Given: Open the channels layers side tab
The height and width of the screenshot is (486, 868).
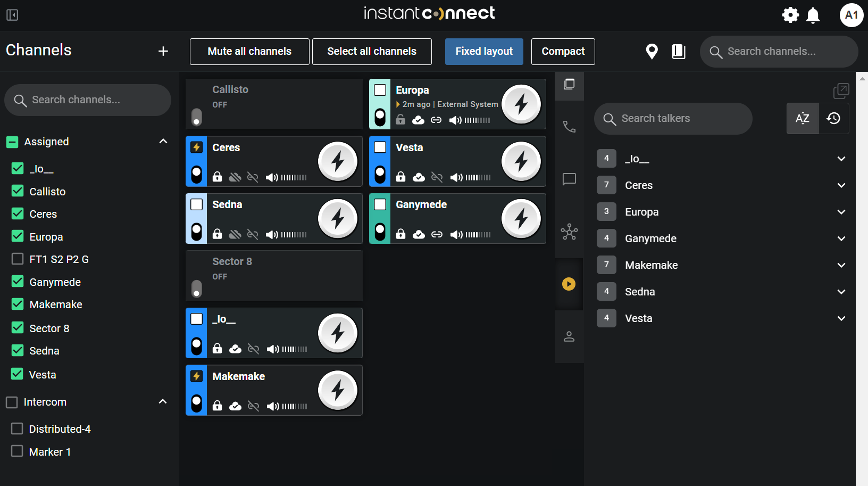Looking at the screenshot, I should pyautogui.click(x=569, y=85).
